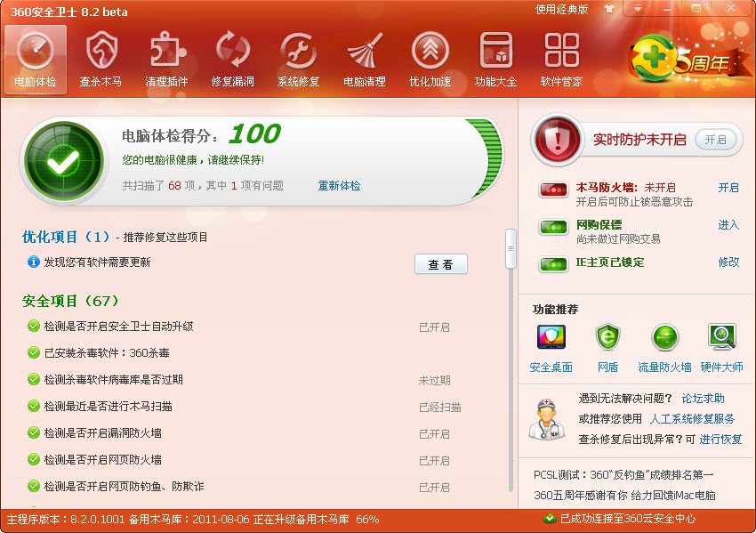Click check icon for 已安装杀毒软件：360杀毒
The image size is (756, 533).
(x=33, y=352)
